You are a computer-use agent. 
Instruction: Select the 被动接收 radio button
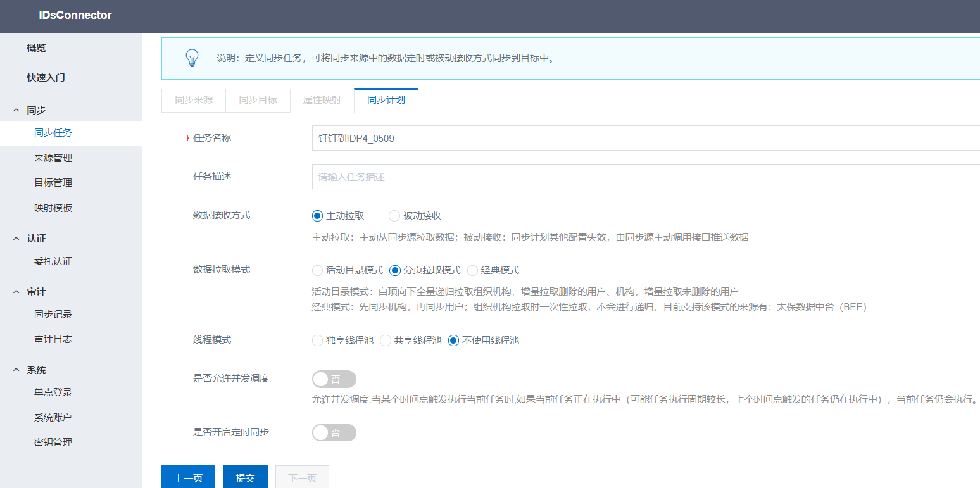pyautogui.click(x=394, y=216)
